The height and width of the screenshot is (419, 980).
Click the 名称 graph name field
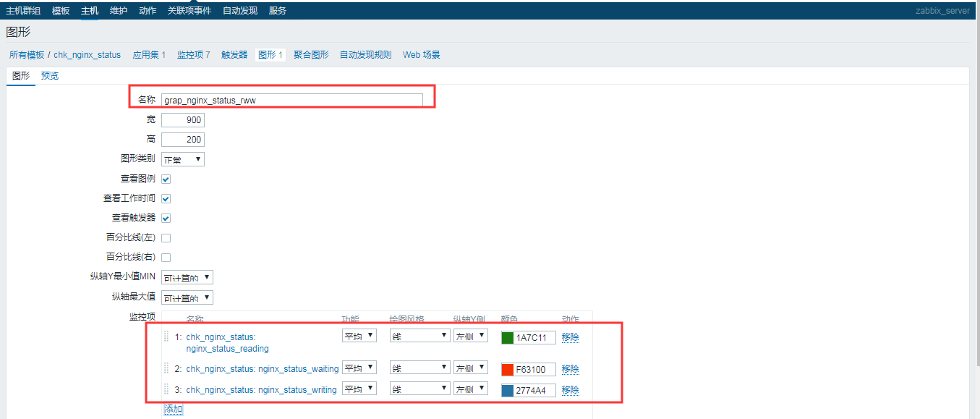point(292,101)
